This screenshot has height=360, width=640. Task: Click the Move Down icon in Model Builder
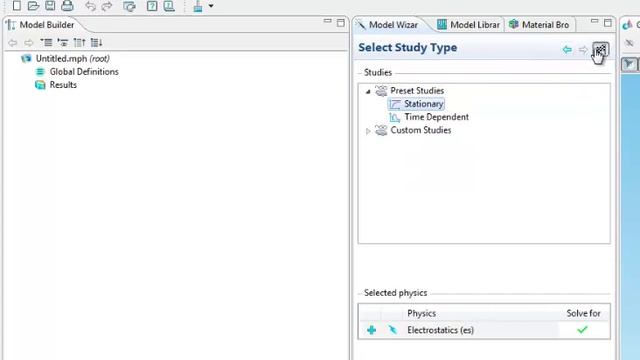[x=96, y=42]
